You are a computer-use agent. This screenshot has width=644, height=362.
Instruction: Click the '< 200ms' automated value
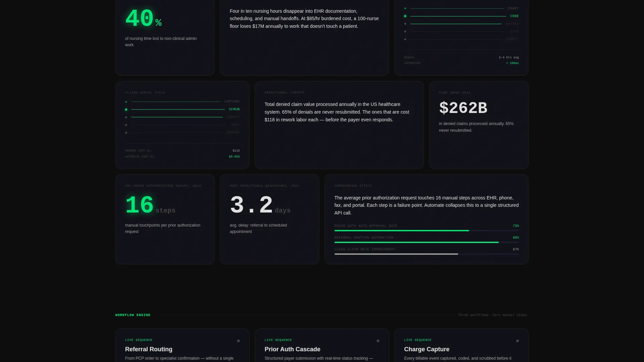tap(512, 63)
